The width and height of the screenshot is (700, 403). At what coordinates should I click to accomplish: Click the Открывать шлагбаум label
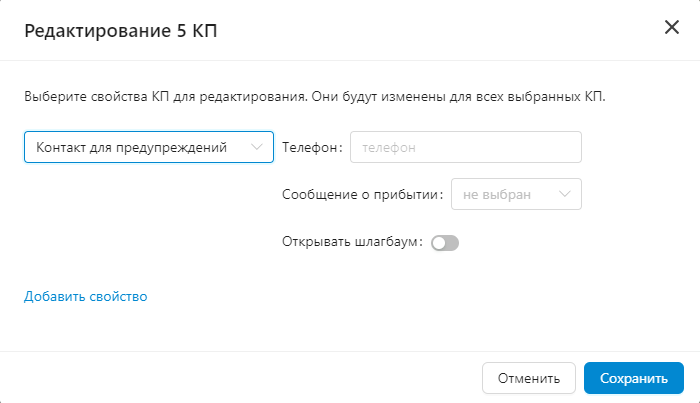point(353,242)
